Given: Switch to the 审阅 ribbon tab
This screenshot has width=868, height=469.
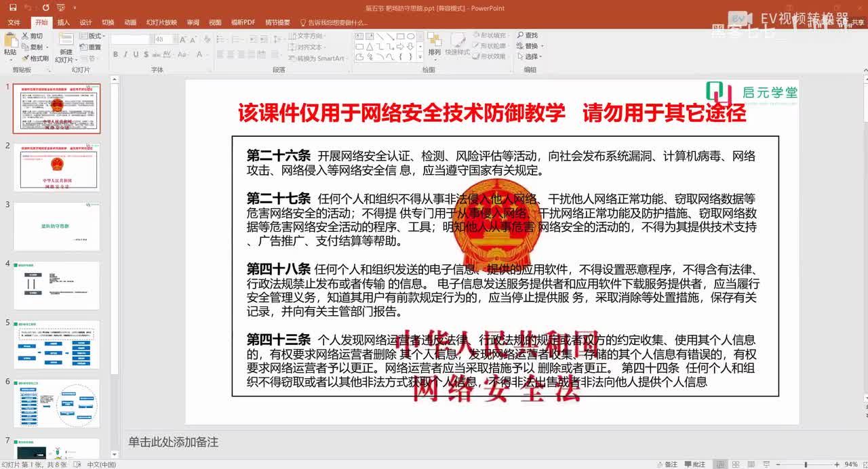Looking at the screenshot, I should pos(193,22).
